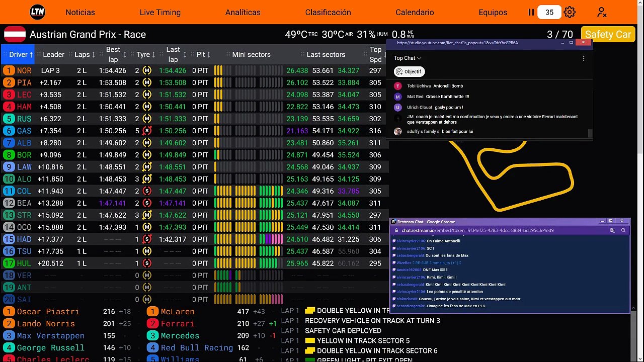Screen dimensions: 644x362
Task: Click COL purple sector time 33.785
Action: (x=348, y=191)
